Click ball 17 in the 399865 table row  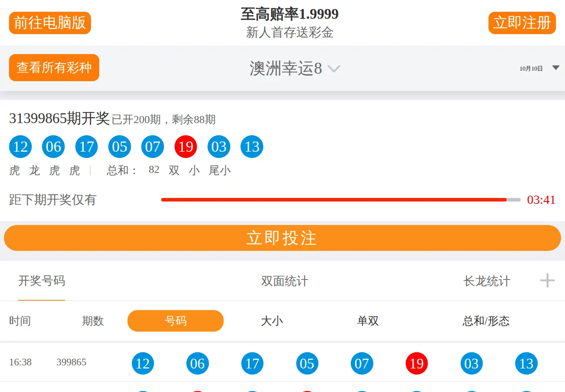coord(252,363)
